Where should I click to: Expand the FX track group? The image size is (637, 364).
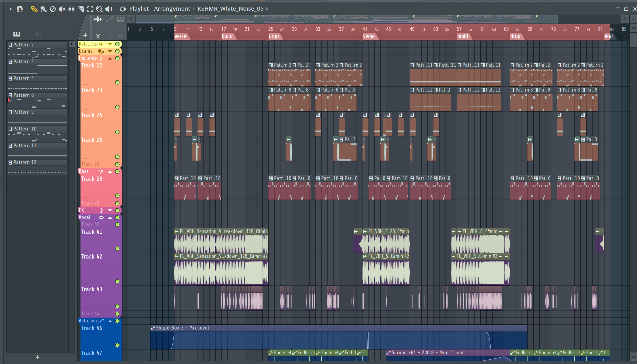pos(110,210)
